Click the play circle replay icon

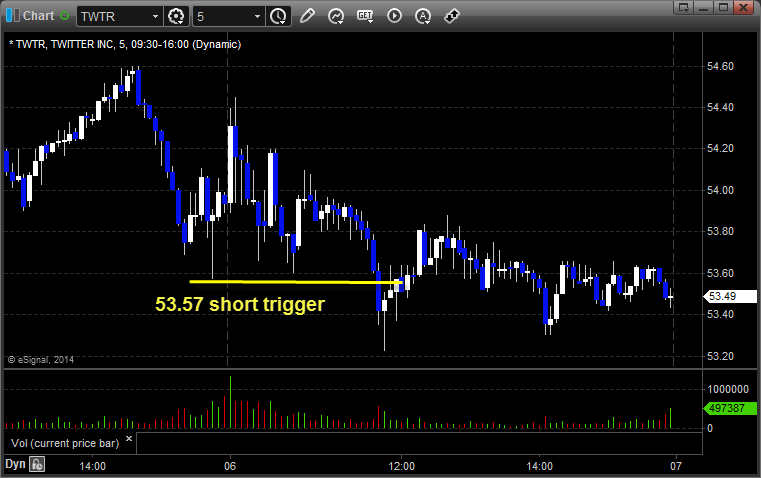tap(394, 16)
